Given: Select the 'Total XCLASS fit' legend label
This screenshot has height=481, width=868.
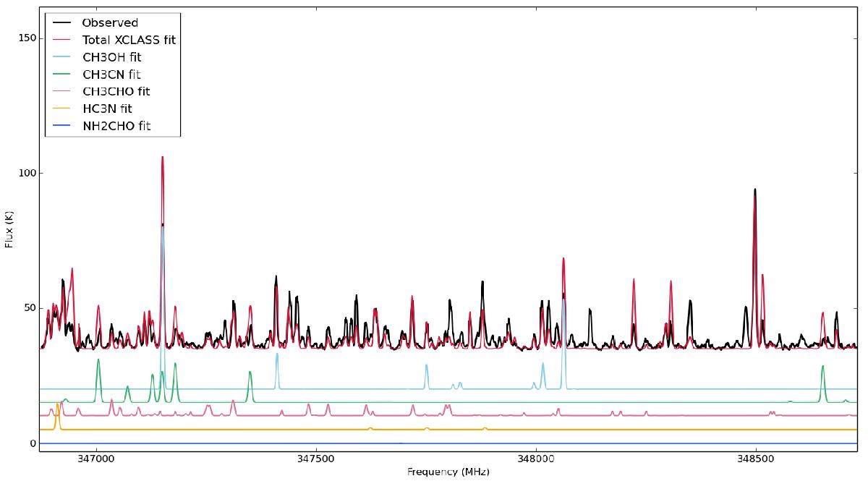Looking at the screenshot, I should [x=128, y=41].
